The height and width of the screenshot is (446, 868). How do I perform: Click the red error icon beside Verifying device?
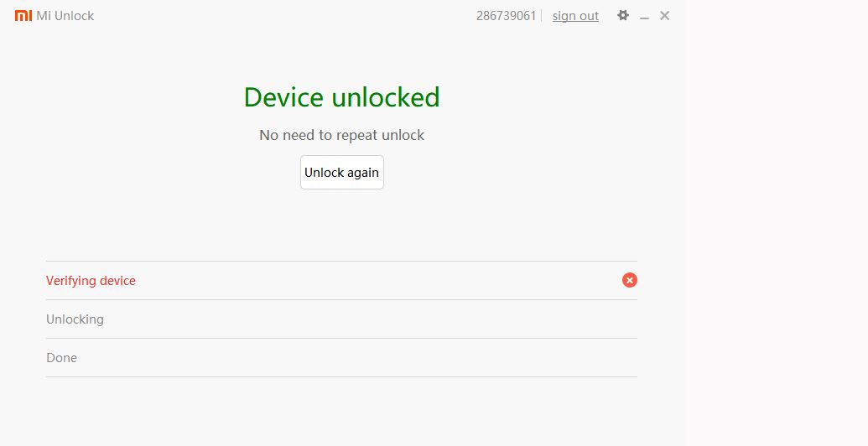pos(630,280)
